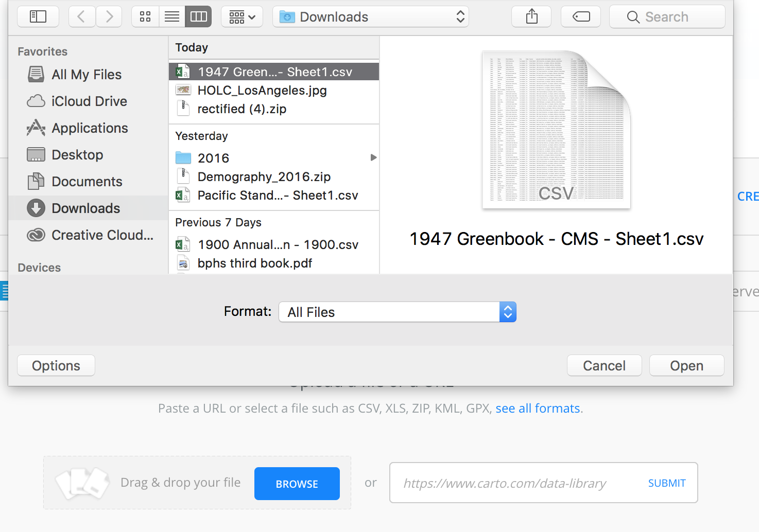Viewport: 759px width, 532px height.
Task: Select the 2016 folder
Action: point(274,158)
